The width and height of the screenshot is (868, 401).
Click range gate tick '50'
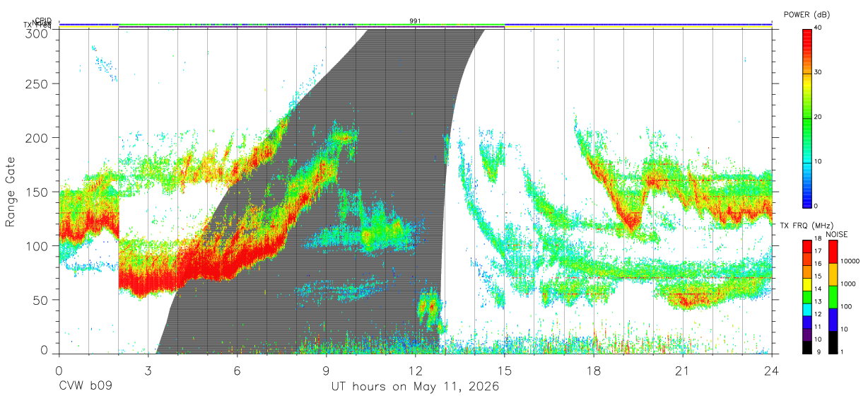coord(42,300)
